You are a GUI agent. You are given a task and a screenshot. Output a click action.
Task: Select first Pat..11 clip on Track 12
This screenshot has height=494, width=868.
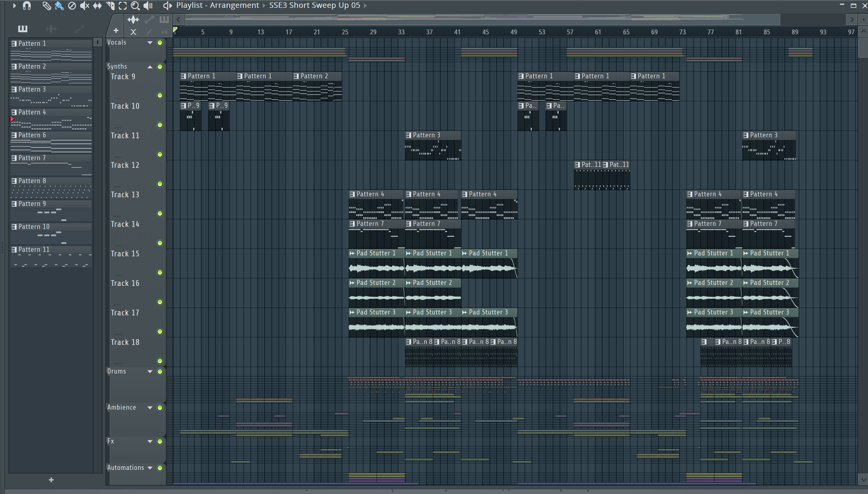588,175
